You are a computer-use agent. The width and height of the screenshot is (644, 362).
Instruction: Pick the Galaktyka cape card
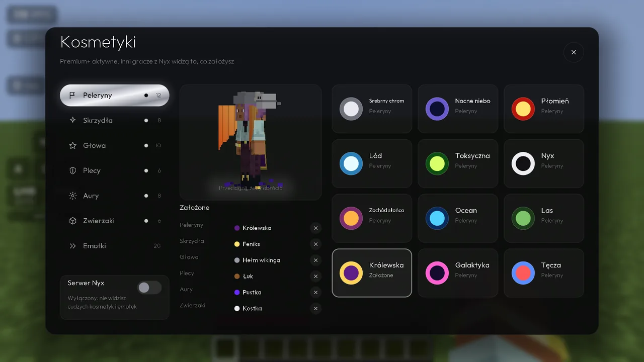click(x=458, y=273)
